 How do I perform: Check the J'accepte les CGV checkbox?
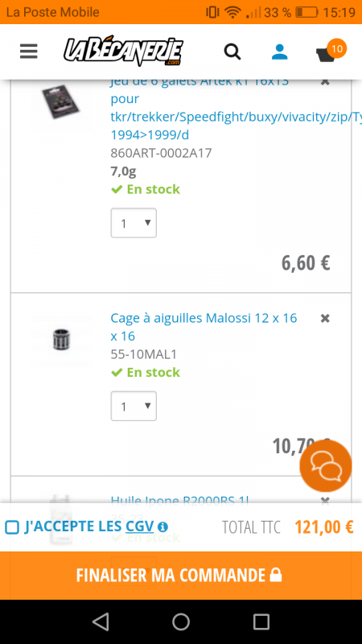tap(12, 527)
